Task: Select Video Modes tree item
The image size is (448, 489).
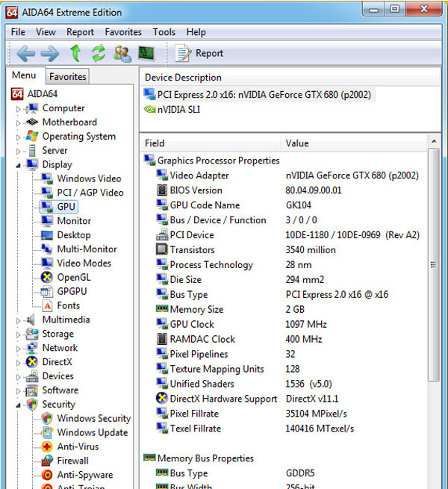Action: [84, 264]
